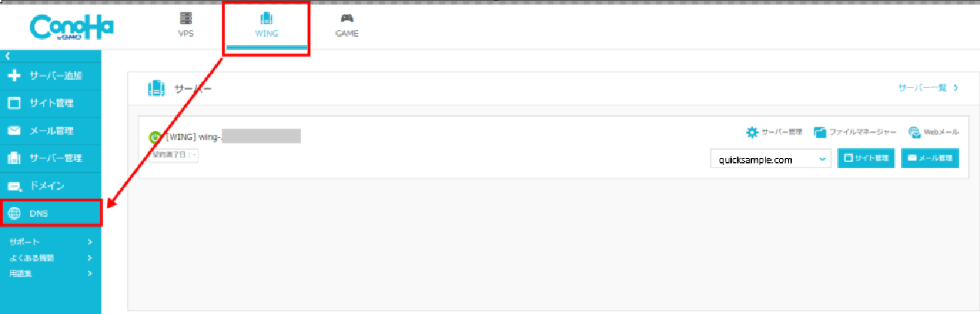Click the plus icon for サーバー追加
980x314 pixels.
click(x=14, y=75)
